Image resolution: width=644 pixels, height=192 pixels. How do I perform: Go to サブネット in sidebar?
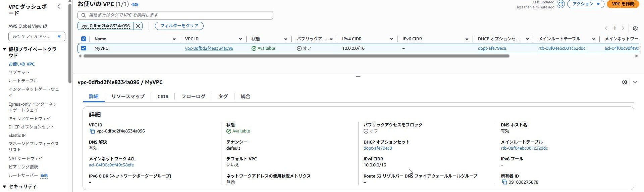pos(19,72)
